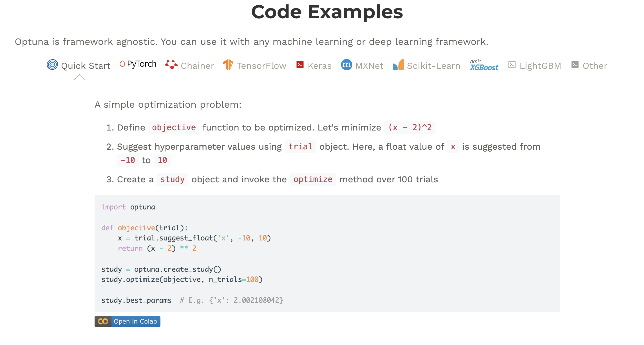Select the dmlc XGBoost logo
Image resolution: width=644 pixels, height=345 pixels.
484,65
